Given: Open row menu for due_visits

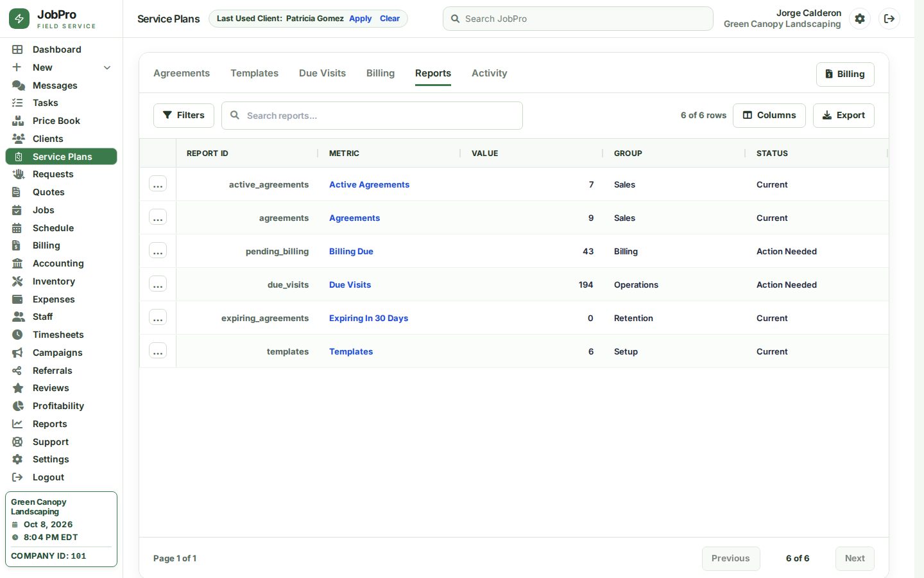Looking at the screenshot, I should point(158,285).
